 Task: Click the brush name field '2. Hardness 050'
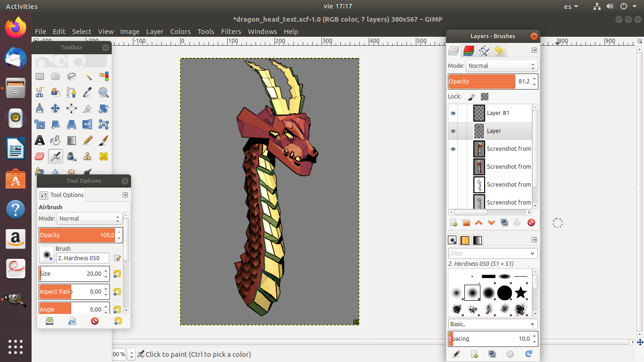(83, 258)
